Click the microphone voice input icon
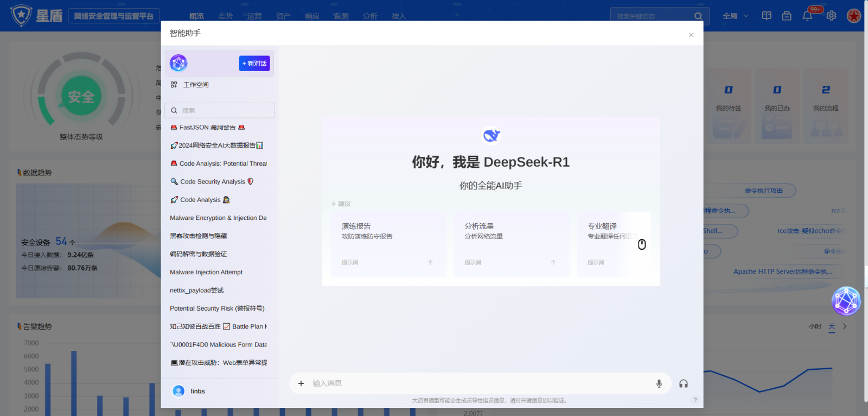868x416 pixels. click(659, 383)
